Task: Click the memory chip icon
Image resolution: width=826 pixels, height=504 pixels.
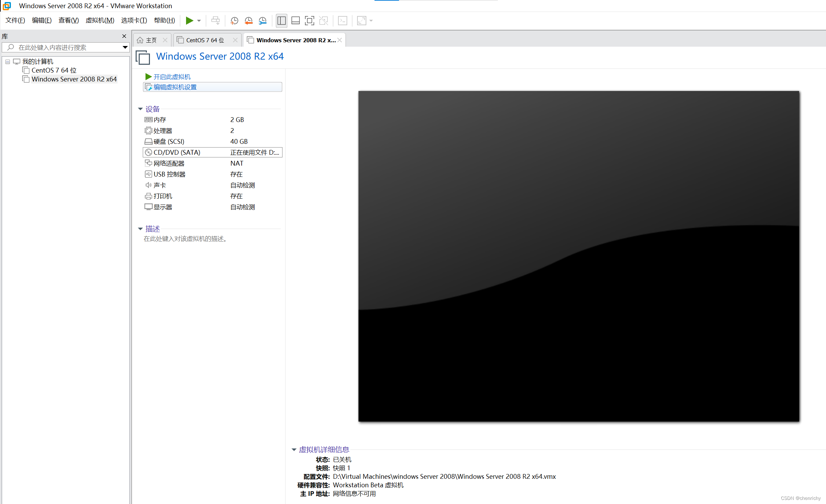Action: point(148,120)
